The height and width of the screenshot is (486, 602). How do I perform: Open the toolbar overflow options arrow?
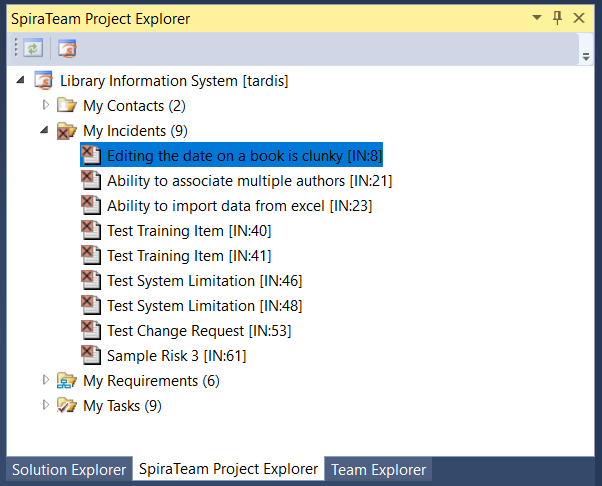[x=586, y=55]
